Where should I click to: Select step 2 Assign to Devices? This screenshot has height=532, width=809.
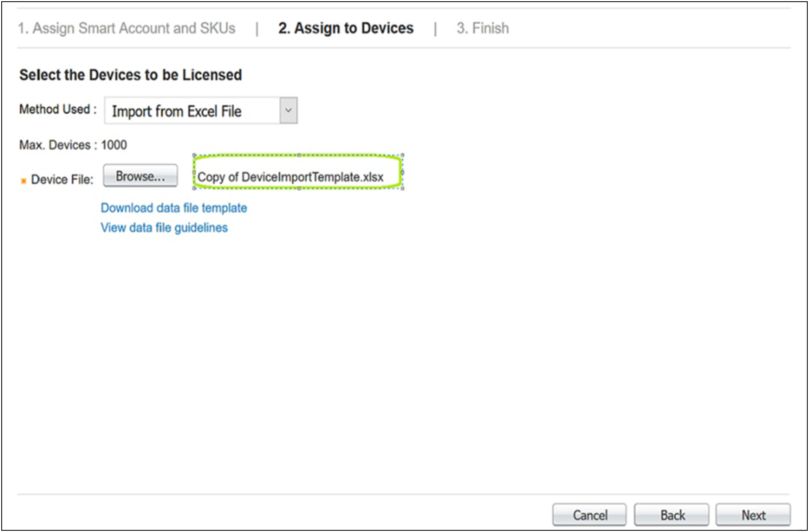[x=346, y=28]
